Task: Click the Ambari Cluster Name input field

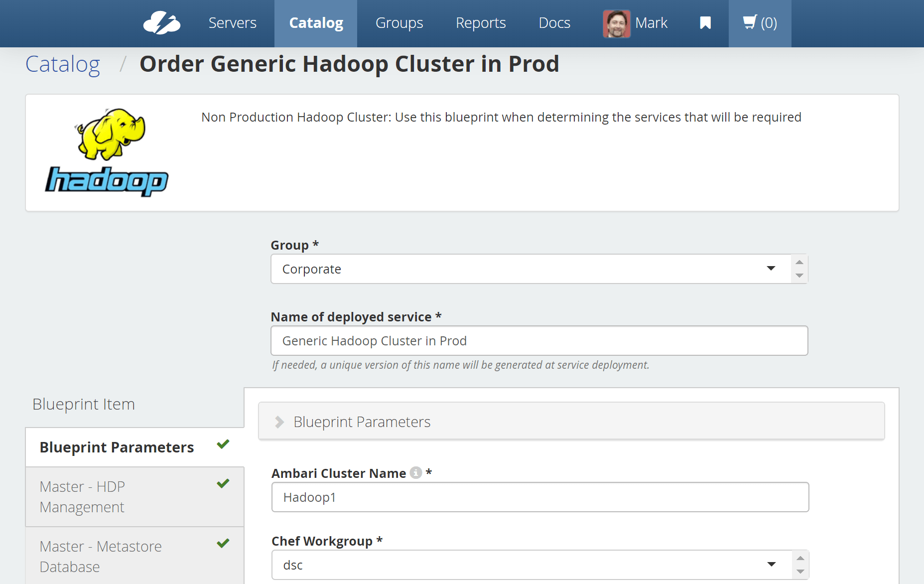Action: 540,497
